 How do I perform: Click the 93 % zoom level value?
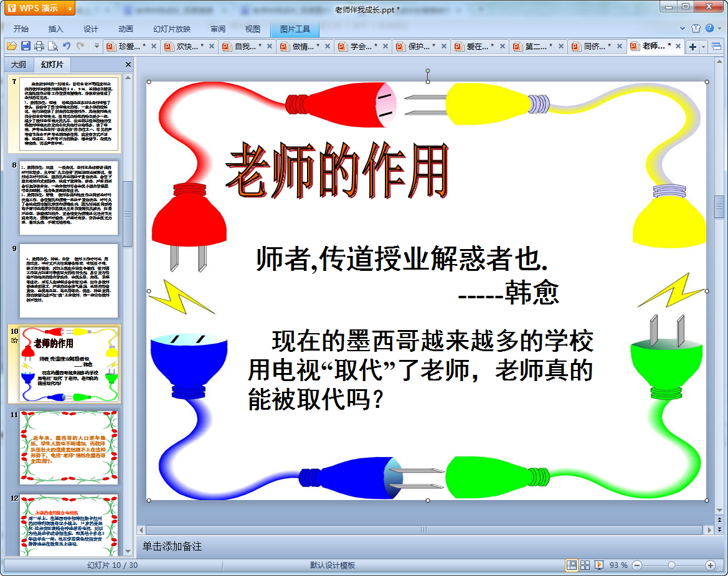click(x=618, y=565)
